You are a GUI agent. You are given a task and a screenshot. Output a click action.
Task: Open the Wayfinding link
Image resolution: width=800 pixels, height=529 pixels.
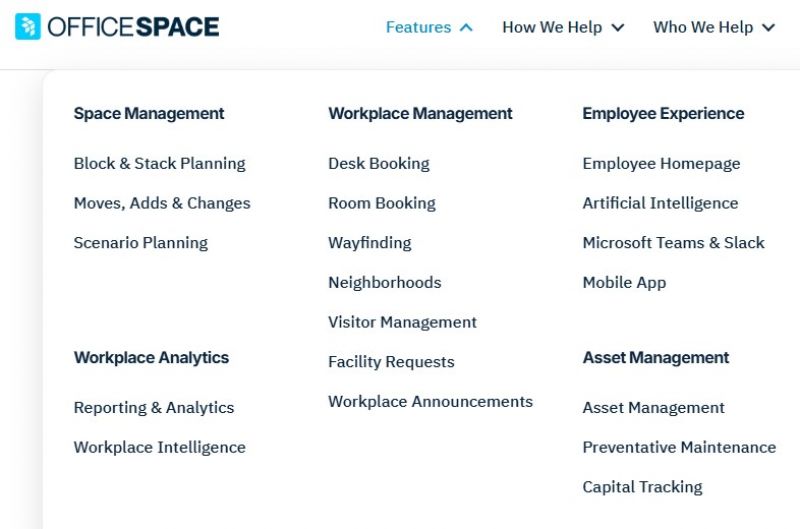370,243
